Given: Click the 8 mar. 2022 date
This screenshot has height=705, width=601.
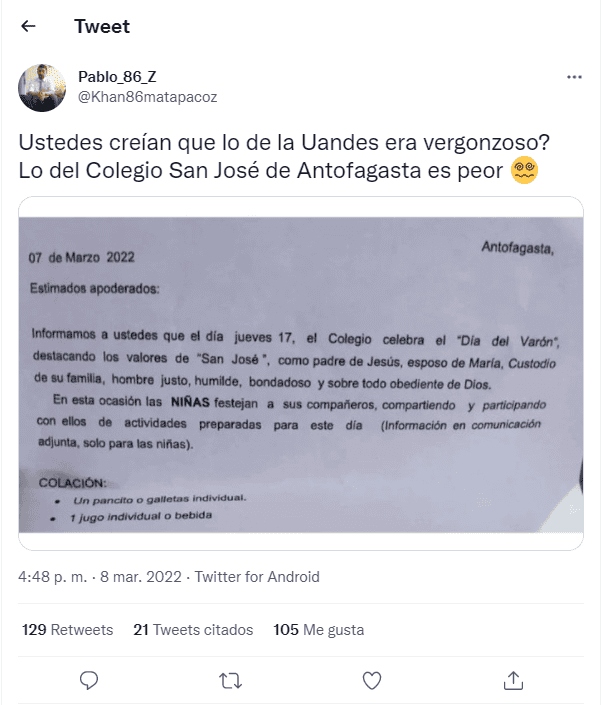Looking at the screenshot, I should pyautogui.click(x=141, y=577).
